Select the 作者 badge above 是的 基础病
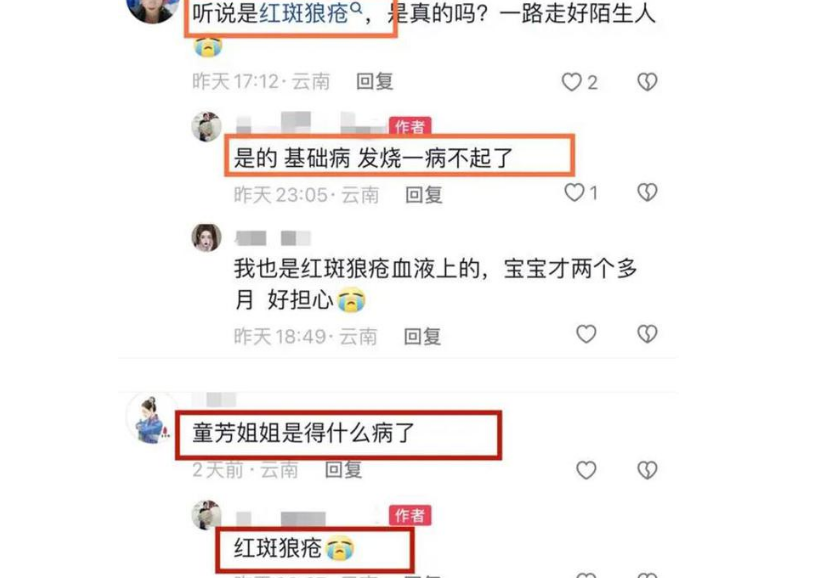Viewport: 832px width, 578px height. pyautogui.click(x=410, y=126)
